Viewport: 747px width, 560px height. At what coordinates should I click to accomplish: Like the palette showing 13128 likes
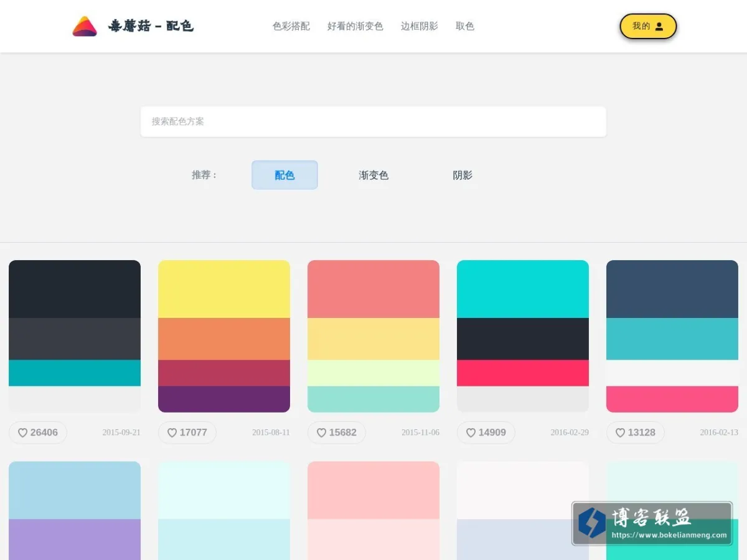click(x=636, y=432)
